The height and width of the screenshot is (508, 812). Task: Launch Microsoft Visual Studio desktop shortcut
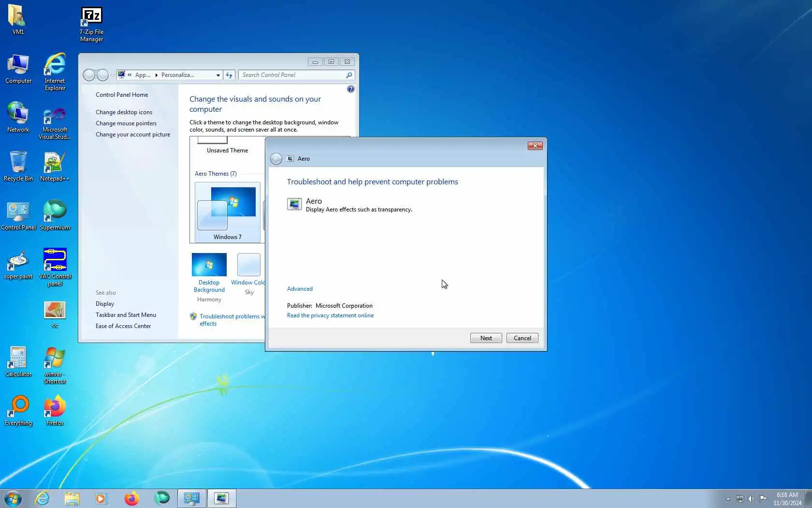click(55, 124)
